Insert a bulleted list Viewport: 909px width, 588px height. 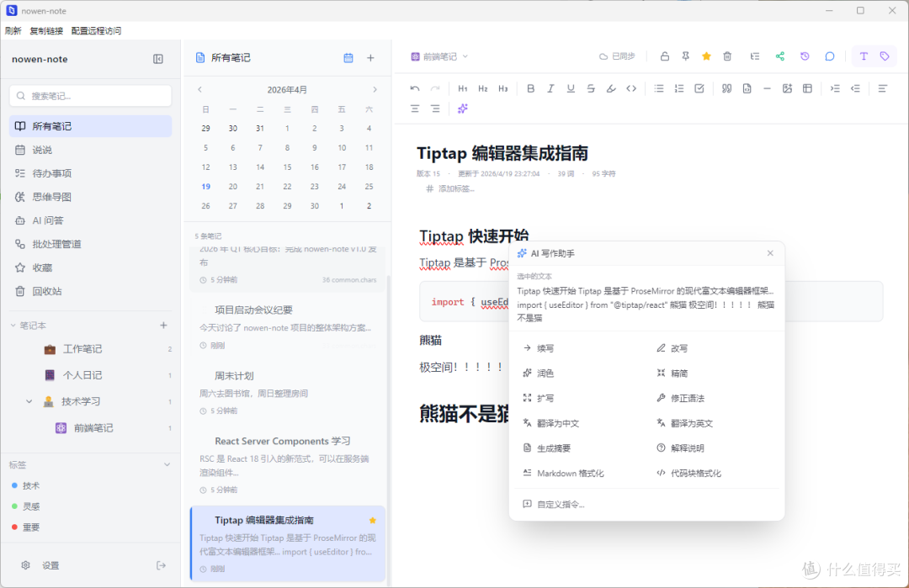pyautogui.click(x=659, y=88)
